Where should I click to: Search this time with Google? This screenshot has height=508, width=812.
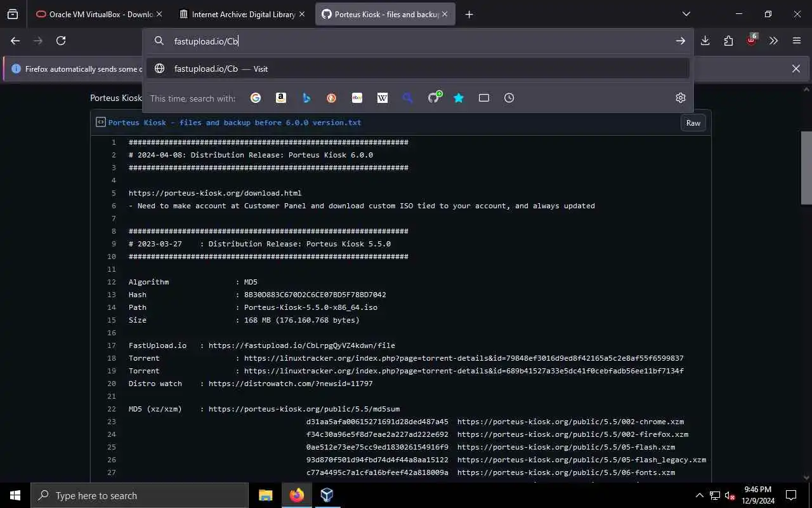tap(256, 98)
